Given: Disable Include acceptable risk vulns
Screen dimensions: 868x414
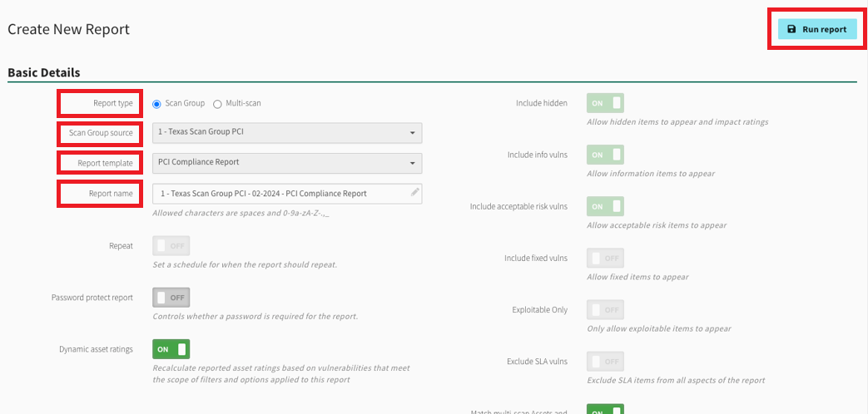Looking at the screenshot, I should [605, 206].
